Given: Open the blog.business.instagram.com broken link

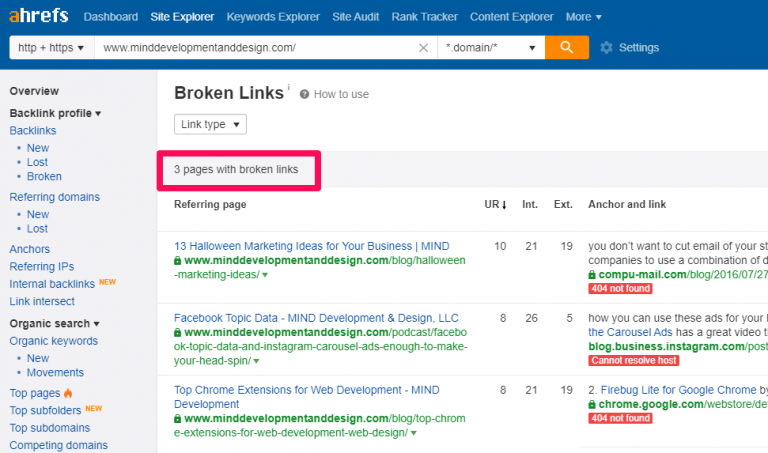Looking at the screenshot, I should tap(678, 347).
